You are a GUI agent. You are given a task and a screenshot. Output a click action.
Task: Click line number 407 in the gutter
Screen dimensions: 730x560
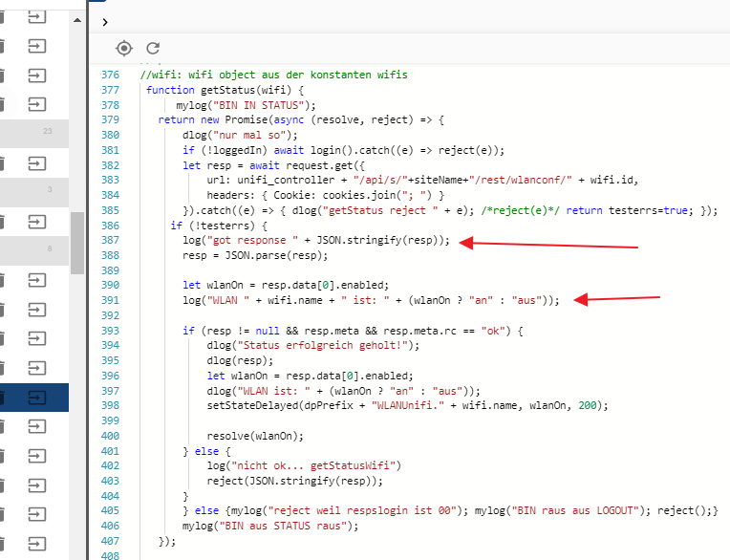click(110, 541)
